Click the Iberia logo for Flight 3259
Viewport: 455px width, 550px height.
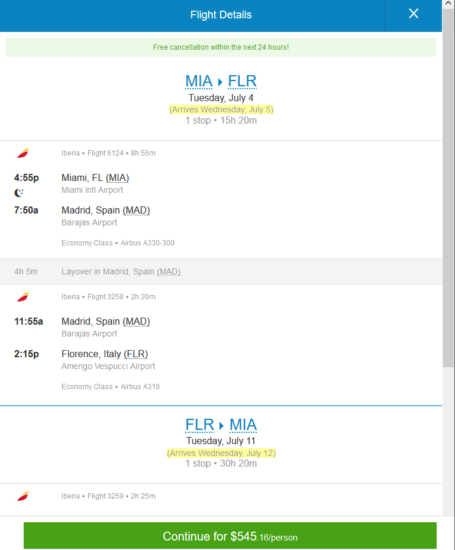tap(23, 496)
